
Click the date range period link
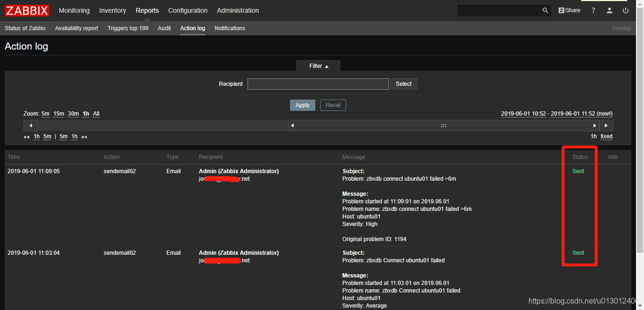(556, 114)
